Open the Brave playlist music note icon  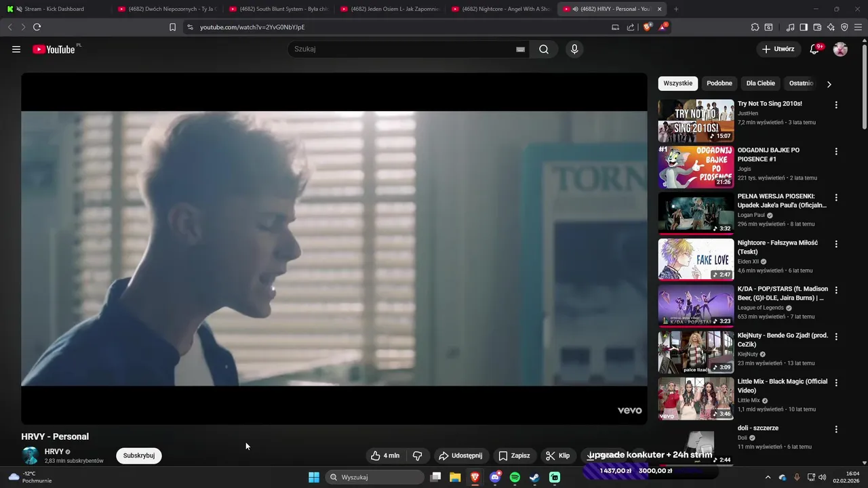790,27
